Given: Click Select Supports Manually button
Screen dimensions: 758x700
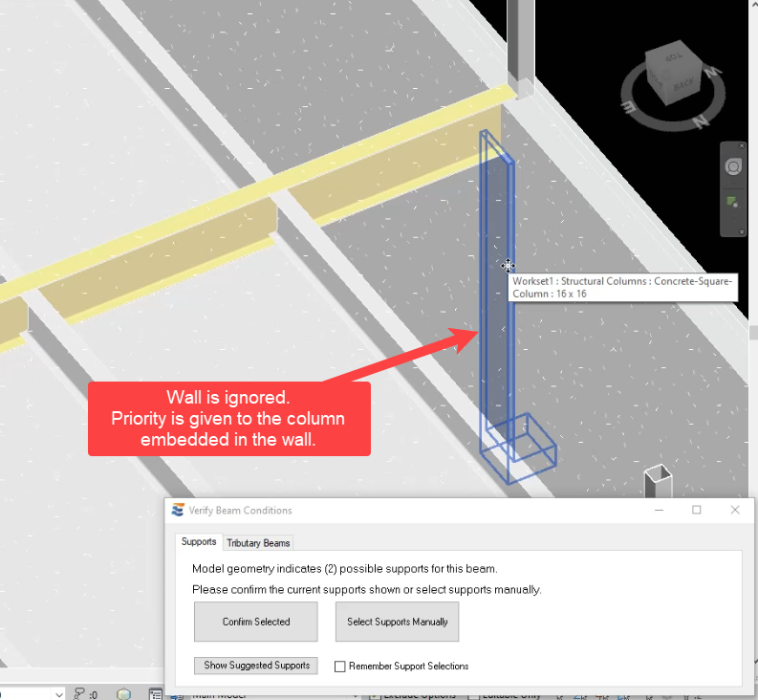Looking at the screenshot, I should [x=397, y=622].
